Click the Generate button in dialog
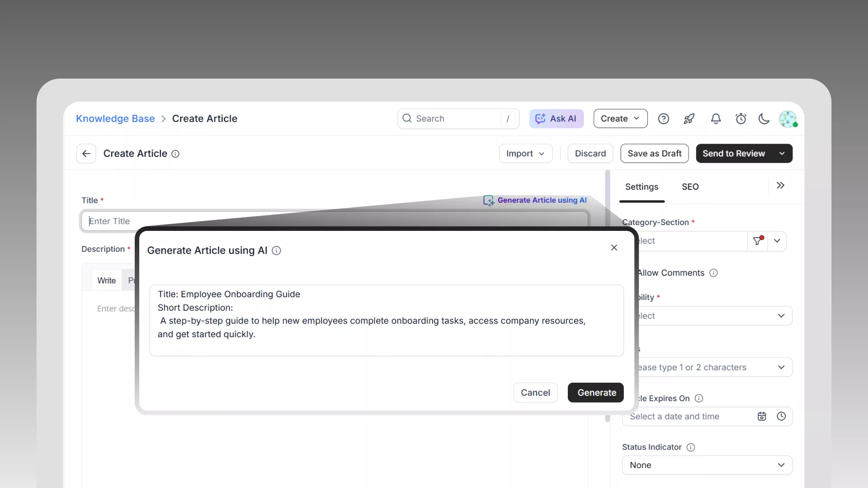Screen dimensions: 868x488 coord(596,393)
